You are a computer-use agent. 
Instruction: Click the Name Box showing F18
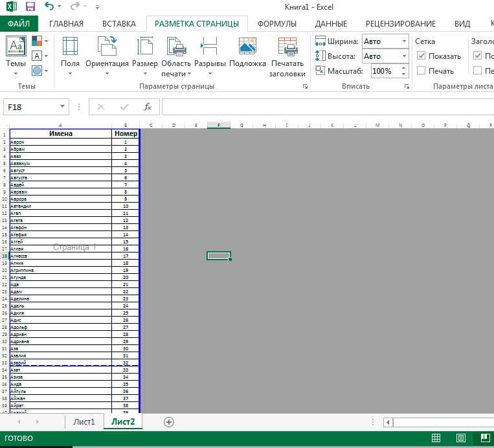point(31,107)
